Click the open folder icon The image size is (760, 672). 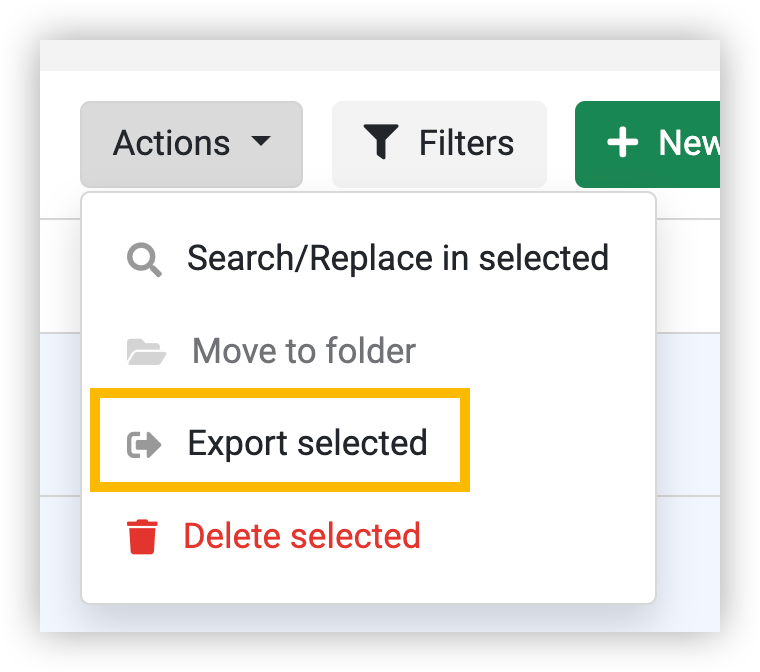coord(146,352)
